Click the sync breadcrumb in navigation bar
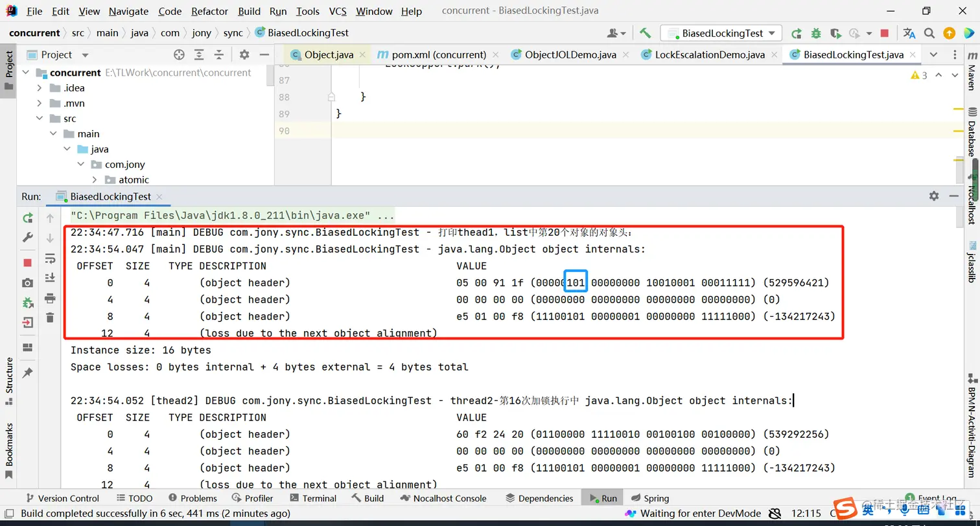This screenshot has height=526, width=980. click(233, 33)
